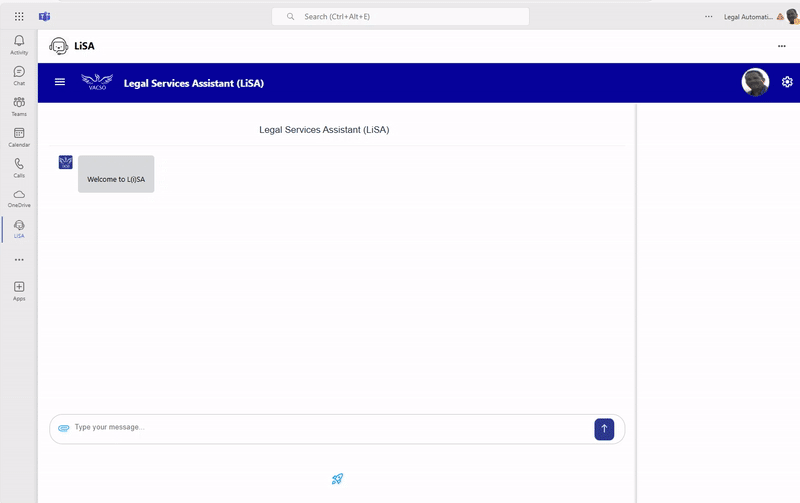Open the Activity feed in sidebar
800x503 pixels.
click(19, 44)
